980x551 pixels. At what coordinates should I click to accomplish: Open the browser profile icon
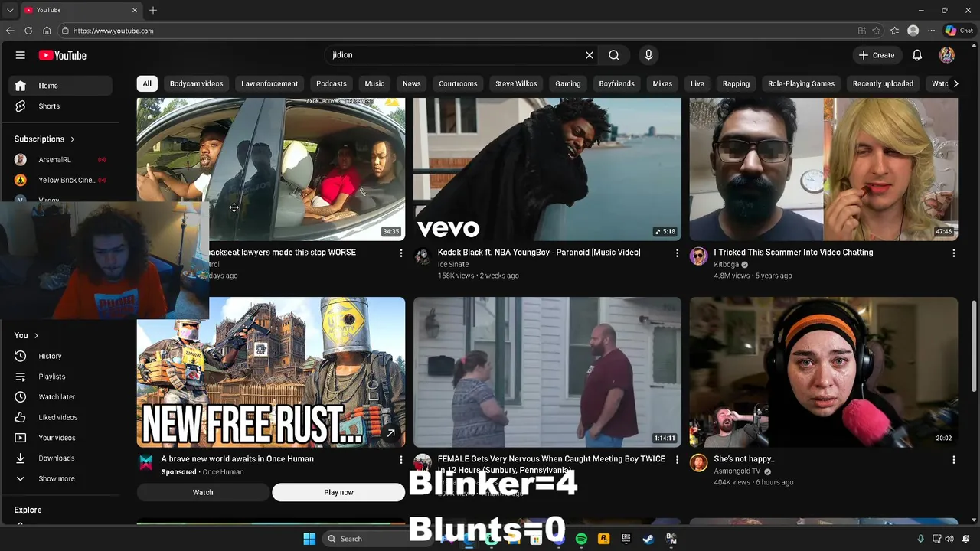913,31
